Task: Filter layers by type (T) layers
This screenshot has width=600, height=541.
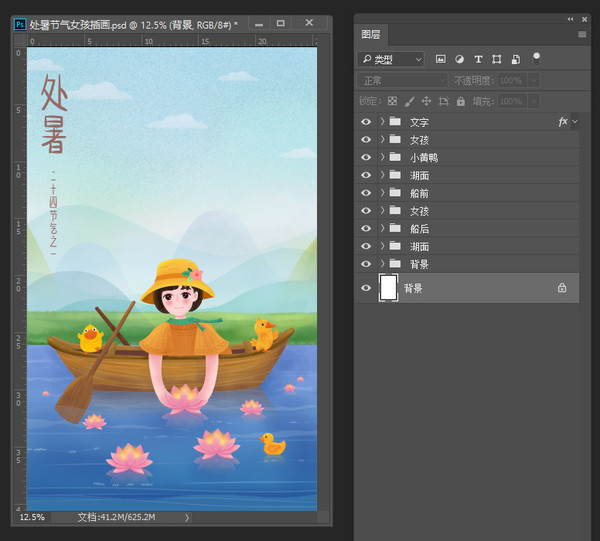Action: (x=478, y=59)
